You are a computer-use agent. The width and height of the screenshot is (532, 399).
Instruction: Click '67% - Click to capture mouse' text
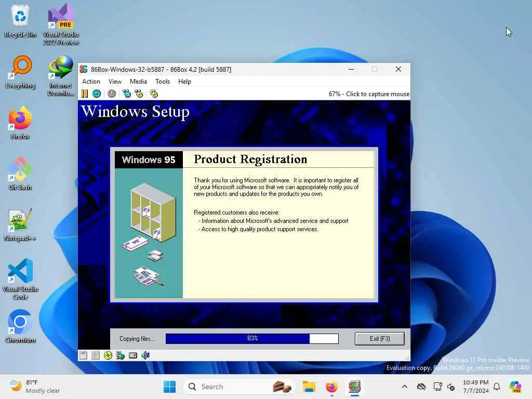[x=369, y=94]
